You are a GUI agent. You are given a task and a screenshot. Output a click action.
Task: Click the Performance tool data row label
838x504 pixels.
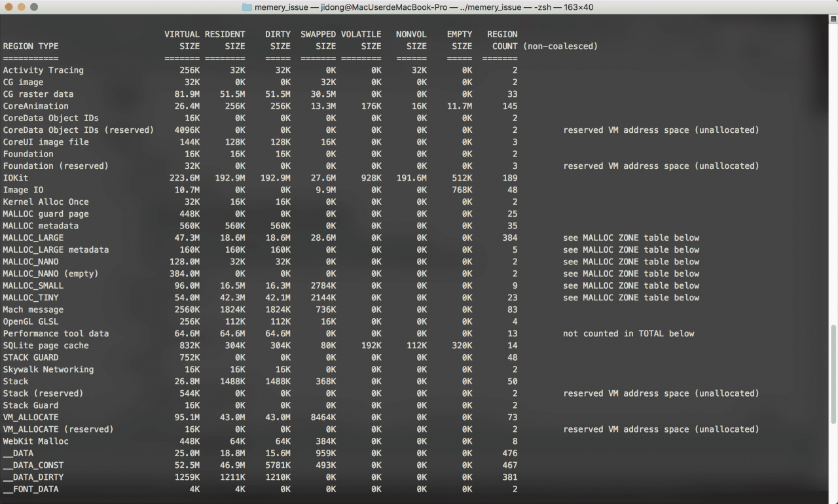coord(56,333)
